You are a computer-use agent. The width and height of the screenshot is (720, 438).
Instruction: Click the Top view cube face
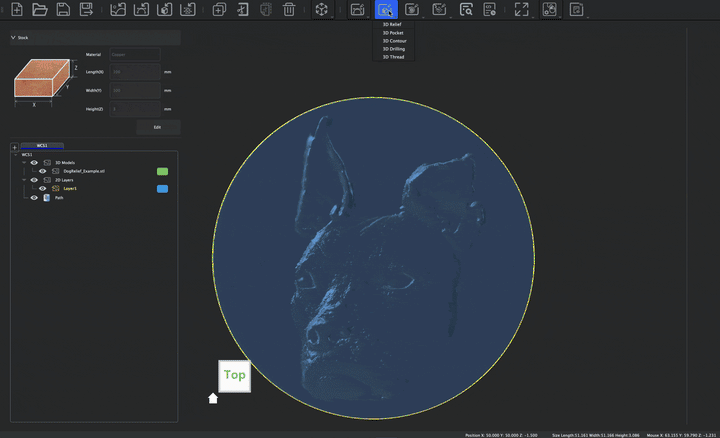pos(235,376)
